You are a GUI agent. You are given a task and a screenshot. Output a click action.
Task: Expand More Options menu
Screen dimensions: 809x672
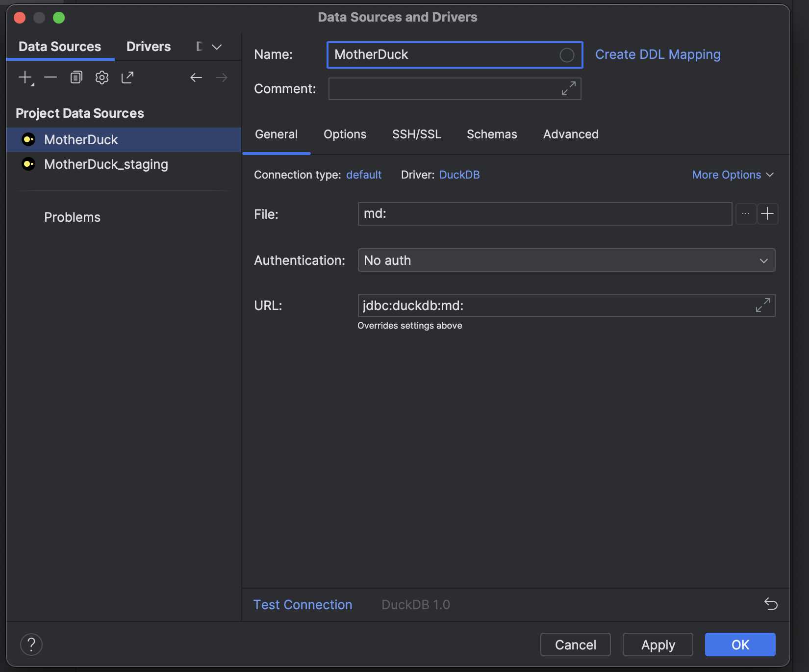pos(733,175)
